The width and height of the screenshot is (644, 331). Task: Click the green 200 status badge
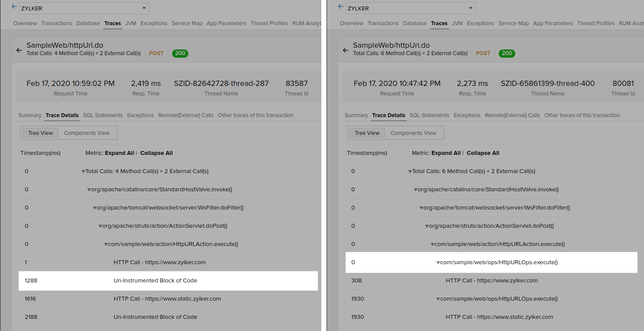click(x=180, y=53)
